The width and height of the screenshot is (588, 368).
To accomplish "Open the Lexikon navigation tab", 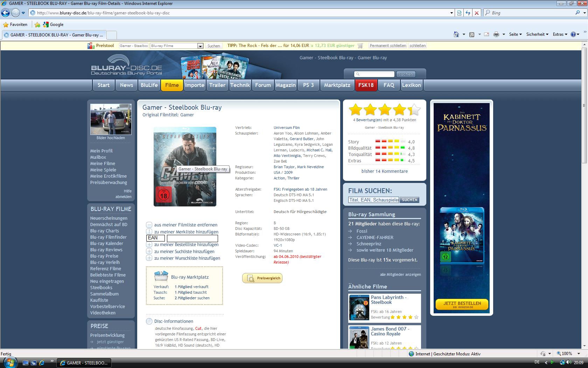I will pyautogui.click(x=412, y=85).
